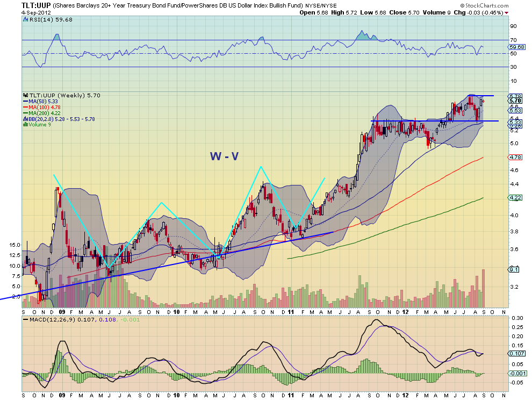Click the MA(50) 5.33 legend entry

click(x=43, y=101)
